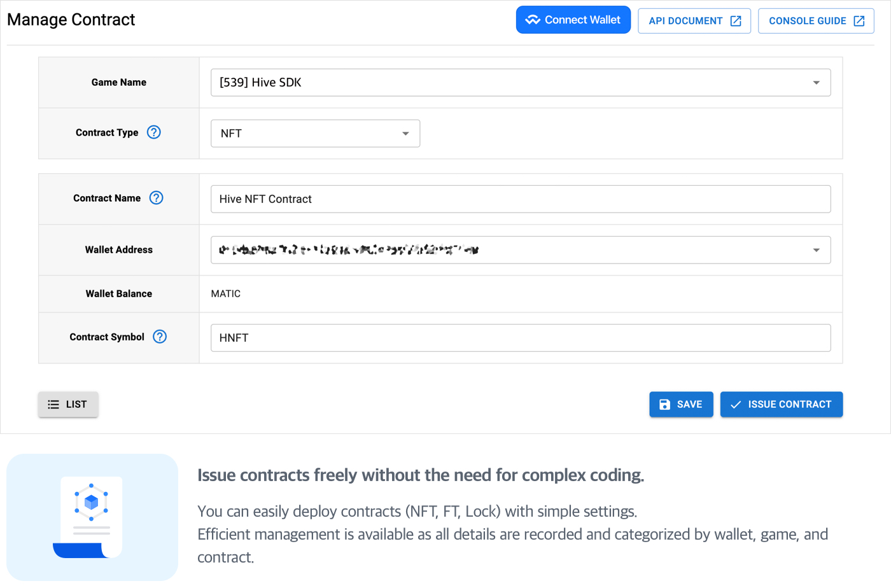
Task: Open the Game Name dropdown
Action: [x=521, y=83]
